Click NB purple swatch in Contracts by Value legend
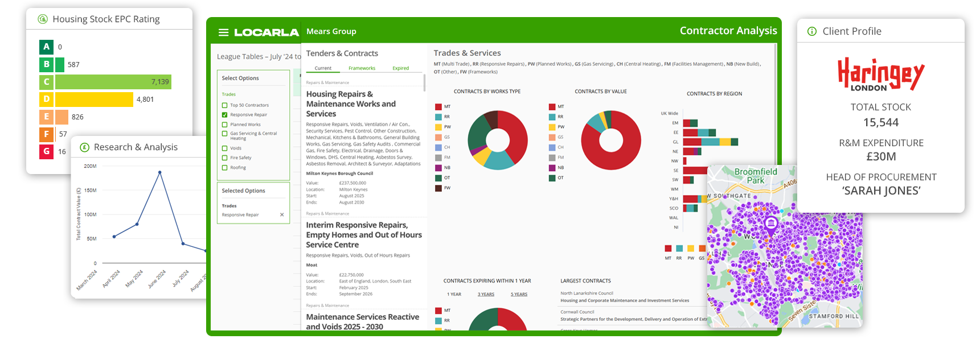Viewport: 980px width, 343px height. pos(552,168)
